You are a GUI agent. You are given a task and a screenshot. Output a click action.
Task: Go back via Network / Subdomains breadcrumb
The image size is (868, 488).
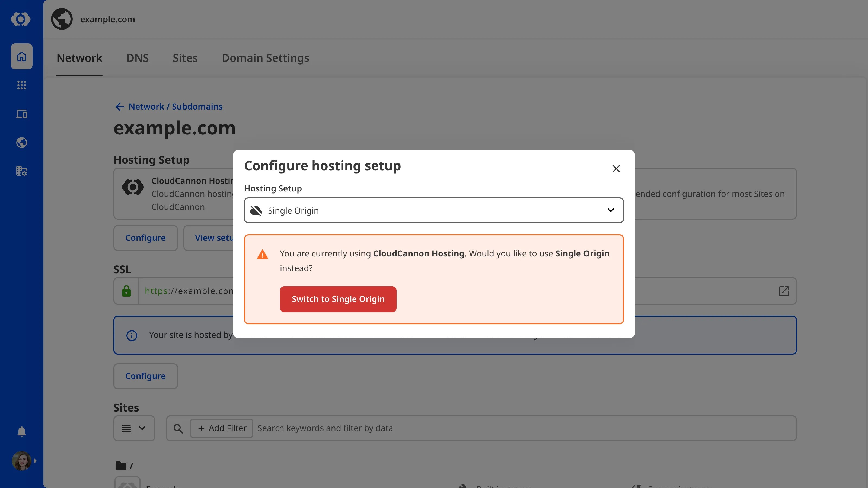pos(168,107)
